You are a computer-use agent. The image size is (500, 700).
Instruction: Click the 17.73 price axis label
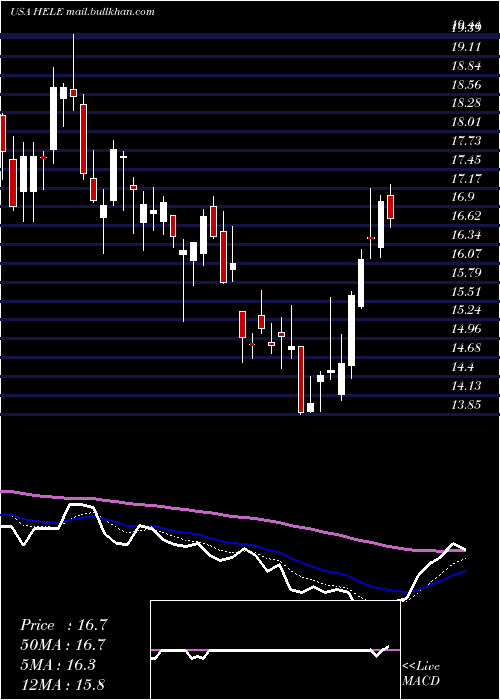tap(466, 141)
